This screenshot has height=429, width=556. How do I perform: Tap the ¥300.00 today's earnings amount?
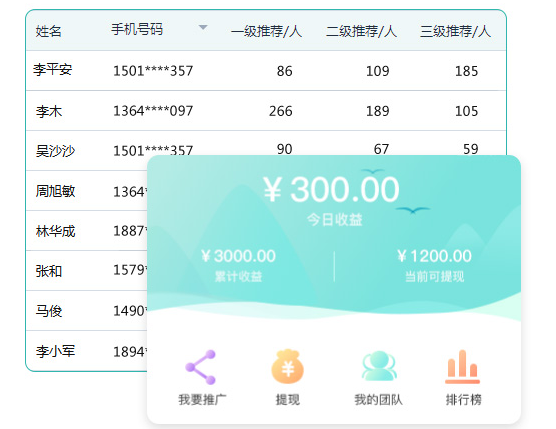pos(331,189)
